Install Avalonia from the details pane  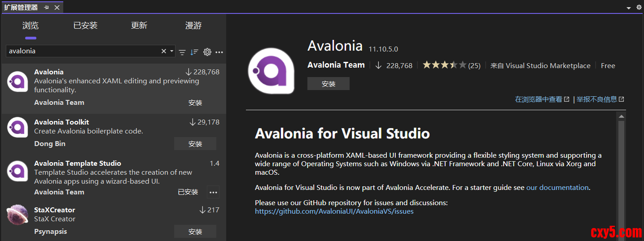(x=329, y=84)
